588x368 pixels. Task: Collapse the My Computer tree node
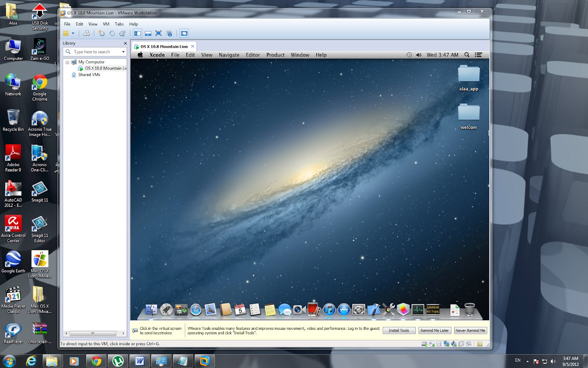(x=67, y=62)
